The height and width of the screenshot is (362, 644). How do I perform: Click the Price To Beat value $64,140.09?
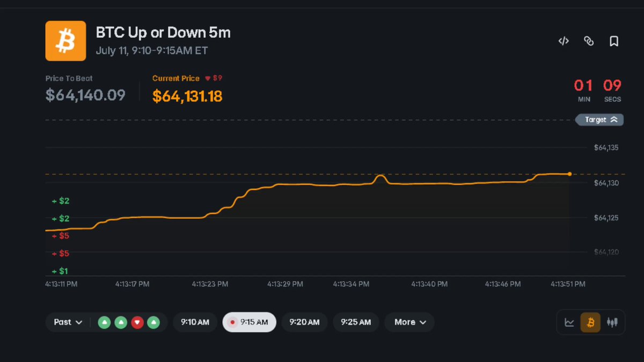pos(85,95)
